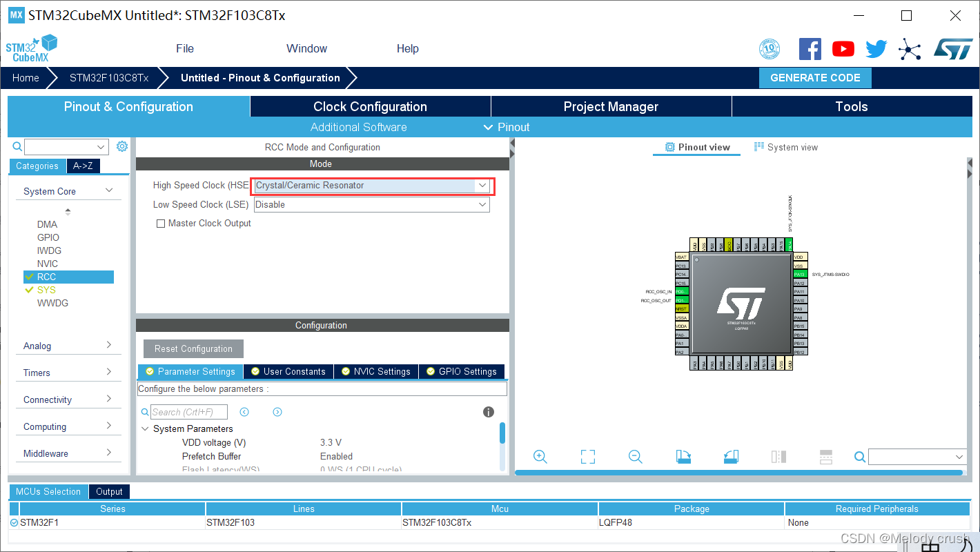Go to next parameter search result

click(277, 412)
